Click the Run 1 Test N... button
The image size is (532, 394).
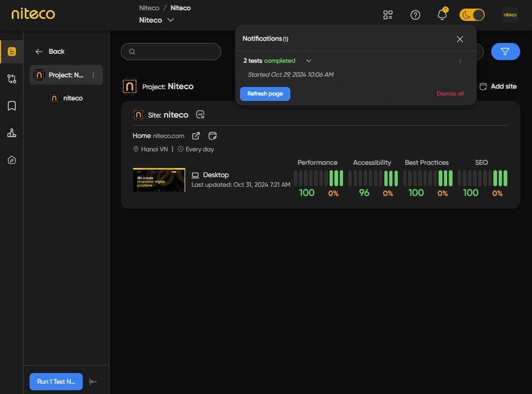pyautogui.click(x=56, y=382)
